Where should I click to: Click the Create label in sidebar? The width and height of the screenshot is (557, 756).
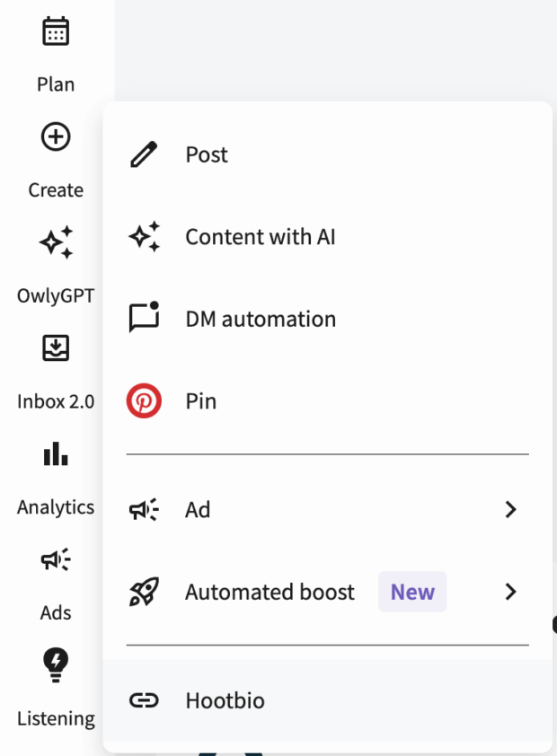tap(56, 190)
